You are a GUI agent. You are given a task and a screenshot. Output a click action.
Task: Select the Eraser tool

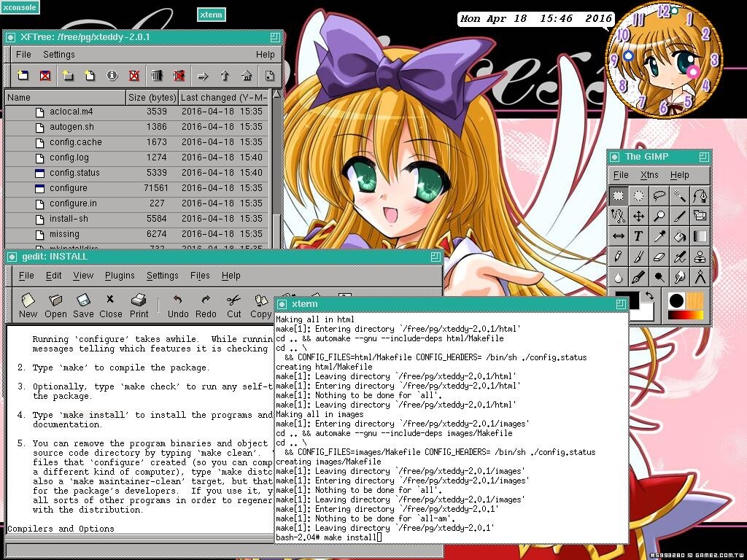[x=659, y=257]
